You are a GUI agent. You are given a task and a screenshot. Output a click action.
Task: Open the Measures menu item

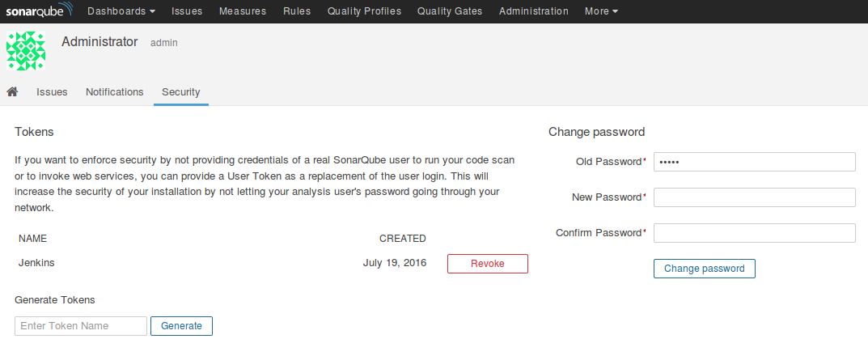point(243,11)
